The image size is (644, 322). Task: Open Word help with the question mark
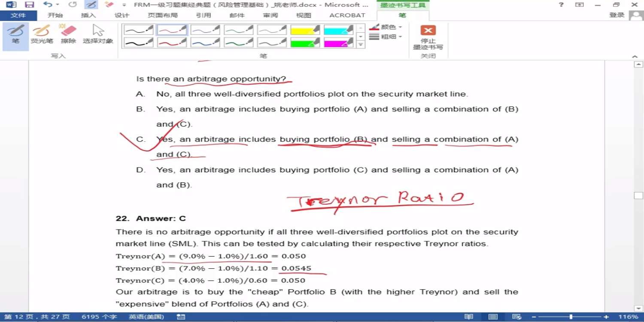click(x=561, y=5)
